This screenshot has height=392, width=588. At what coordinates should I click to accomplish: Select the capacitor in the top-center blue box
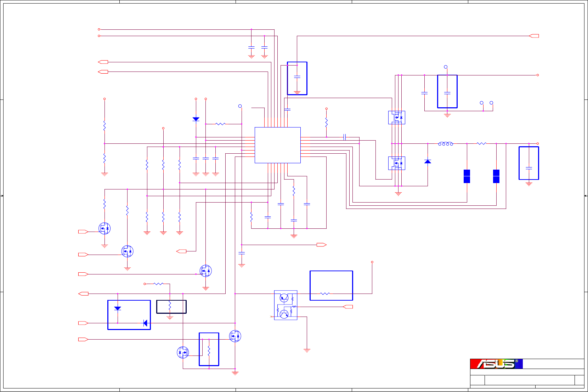pos(297,76)
